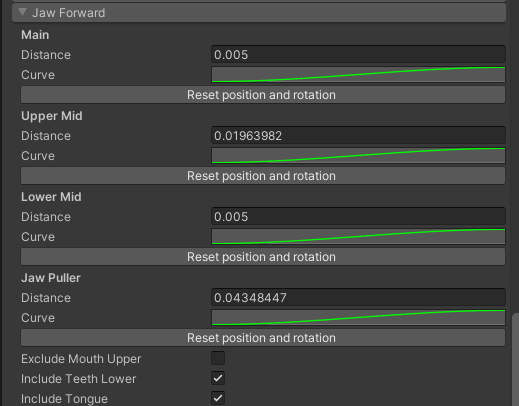Open the Lower Mid curve preview
The image size is (519, 406).
coord(358,236)
